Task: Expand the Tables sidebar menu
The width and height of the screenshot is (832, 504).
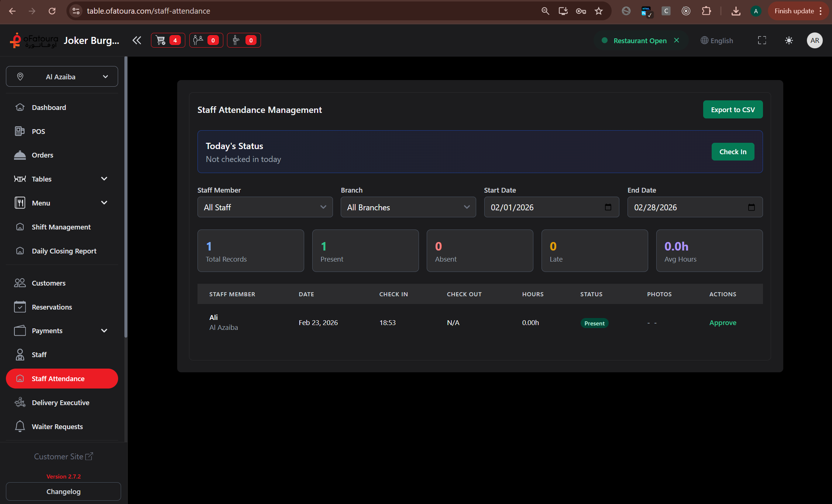Action: (62, 179)
